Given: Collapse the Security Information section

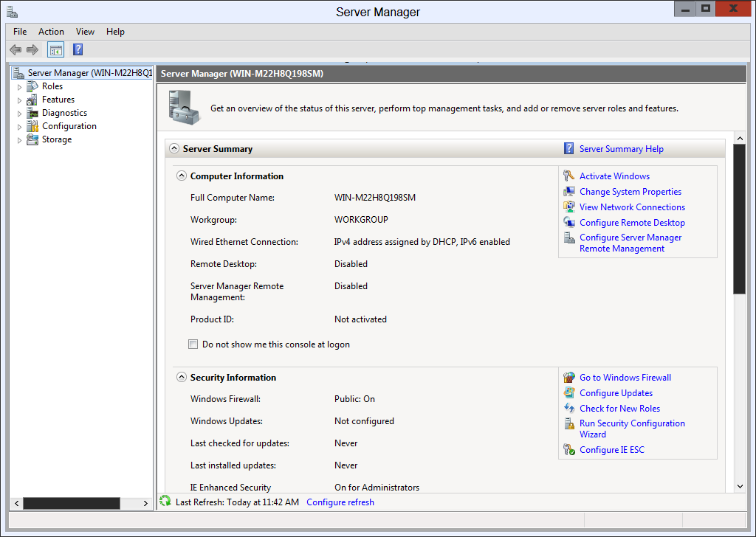Looking at the screenshot, I should click(x=182, y=378).
